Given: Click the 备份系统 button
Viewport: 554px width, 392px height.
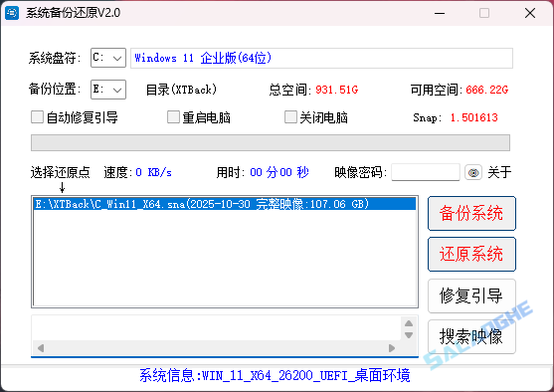Looking at the screenshot, I should (x=471, y=214).
